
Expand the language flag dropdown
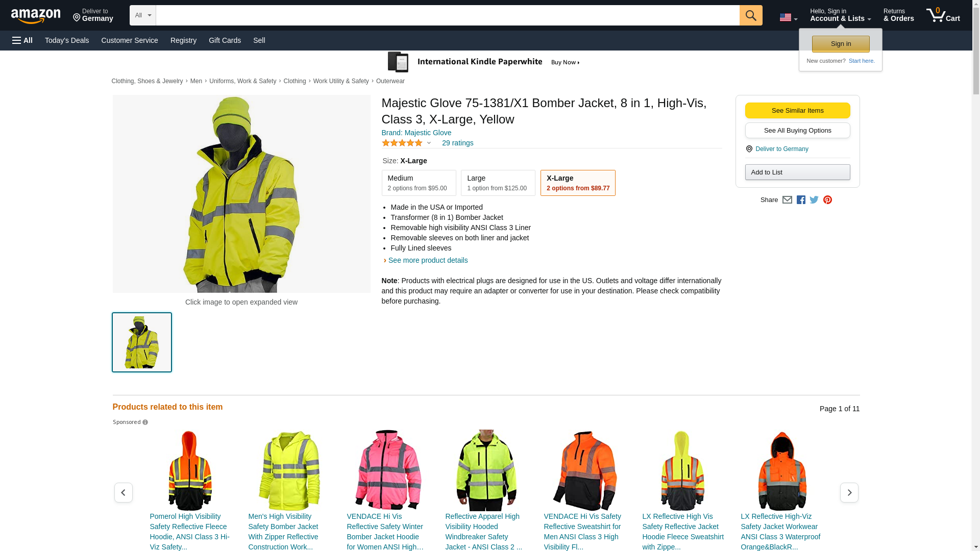788,18
